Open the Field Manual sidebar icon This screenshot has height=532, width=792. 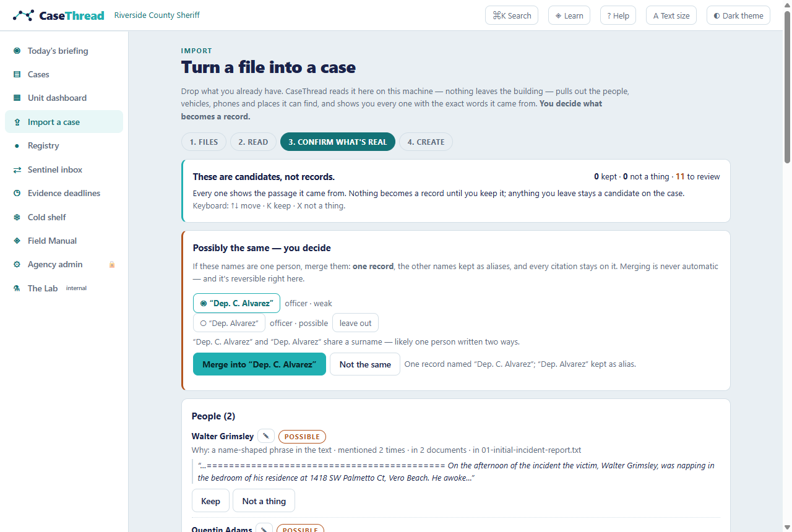click(17, 241)
